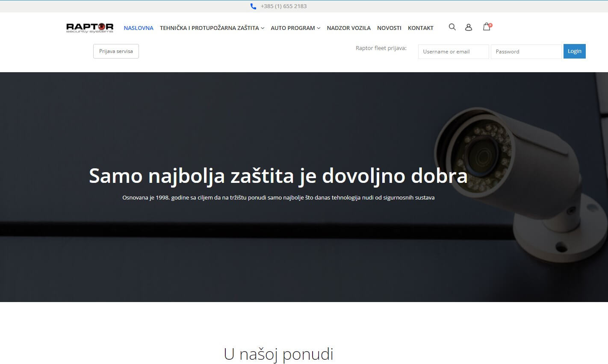Open the user account icon
608x364 pixels.
click(x=469, y=27)
